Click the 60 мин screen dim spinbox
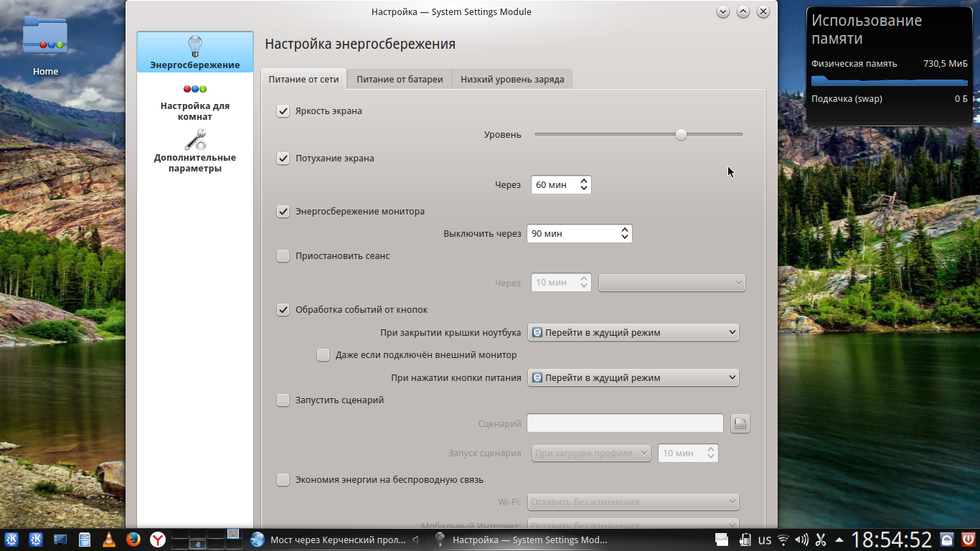Screen dimensions: 980x551 561,184
